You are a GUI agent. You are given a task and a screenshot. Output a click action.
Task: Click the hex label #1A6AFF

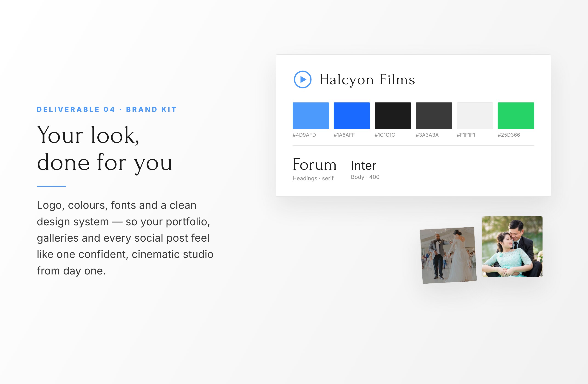coord(344,135)
